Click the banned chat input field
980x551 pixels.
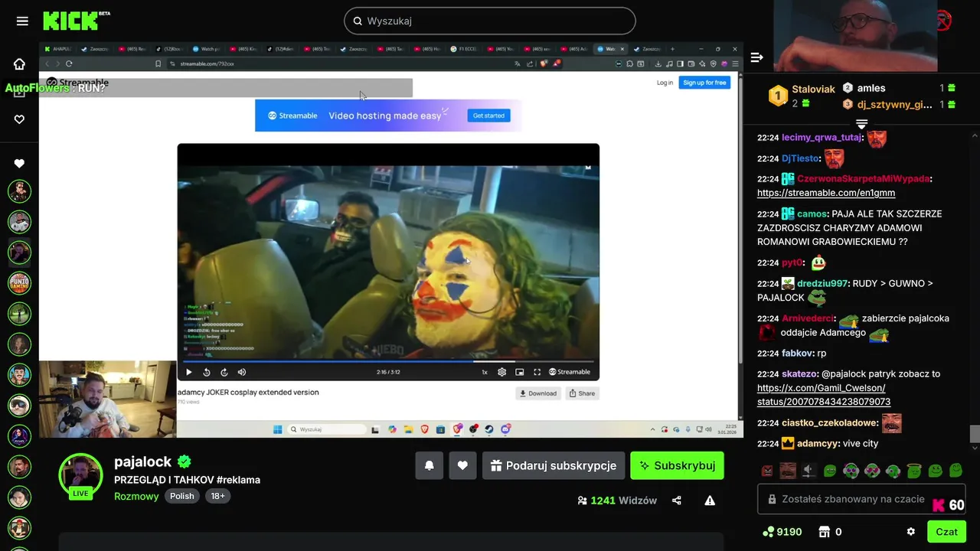861,499
